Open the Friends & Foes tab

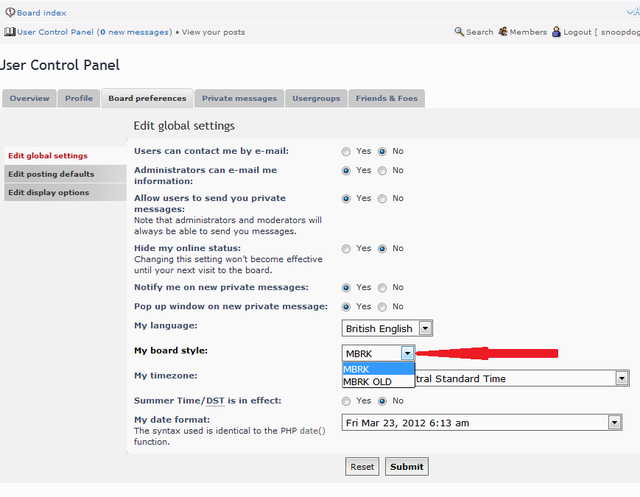pos(387,98)
